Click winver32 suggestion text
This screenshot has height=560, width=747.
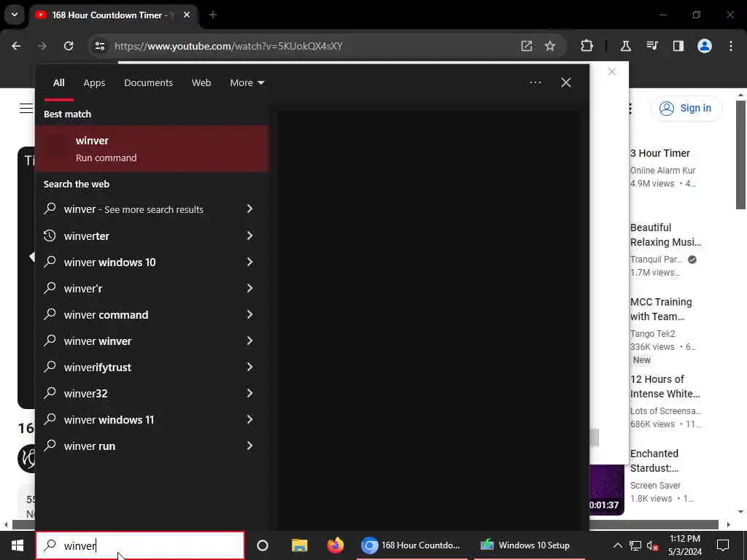(86, 393)
